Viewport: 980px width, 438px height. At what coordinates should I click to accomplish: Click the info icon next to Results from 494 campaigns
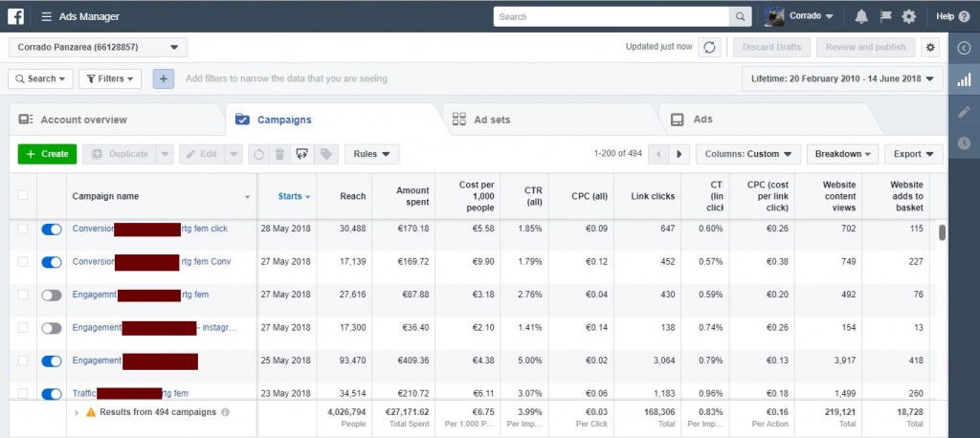pyautogui.click(x=225, y=412)
